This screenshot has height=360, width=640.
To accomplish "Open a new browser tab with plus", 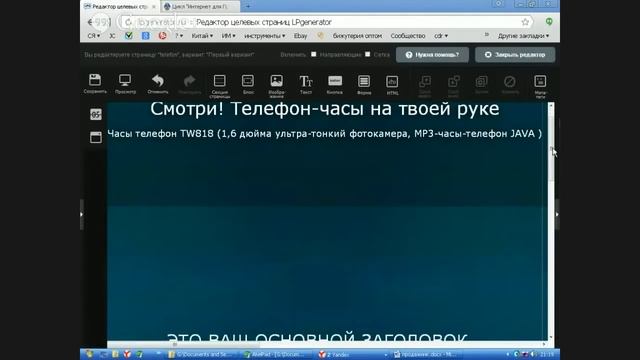I will [x=248, y=7].
